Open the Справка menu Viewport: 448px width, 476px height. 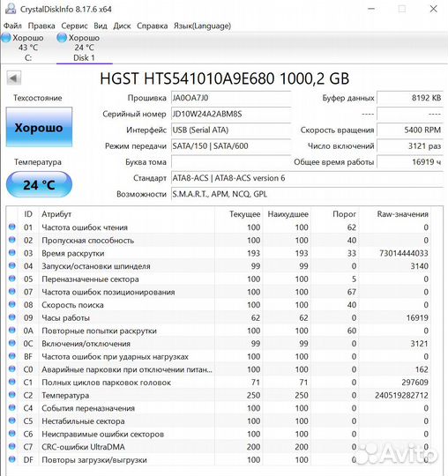153,26
